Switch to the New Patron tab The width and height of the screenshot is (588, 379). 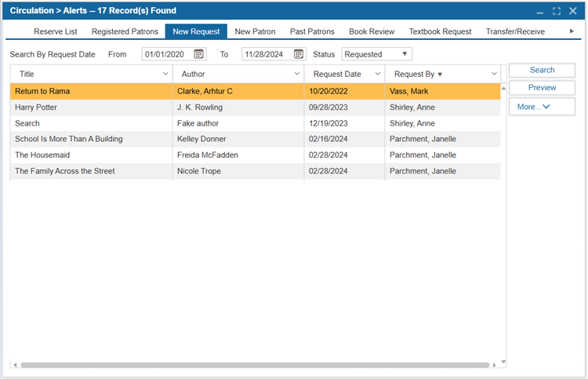coord(255,31)
